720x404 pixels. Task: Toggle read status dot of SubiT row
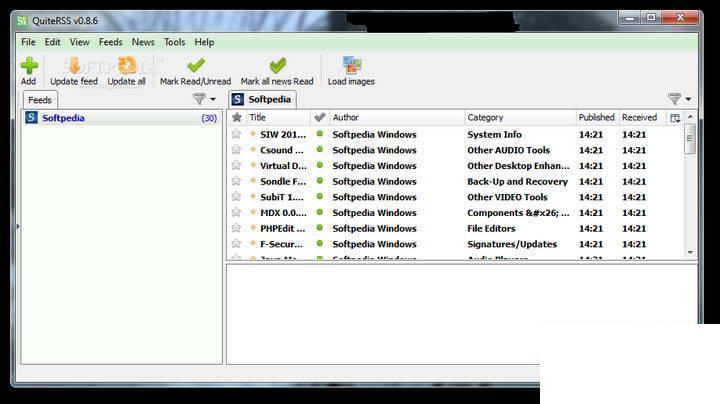click(x=320, y=196)
